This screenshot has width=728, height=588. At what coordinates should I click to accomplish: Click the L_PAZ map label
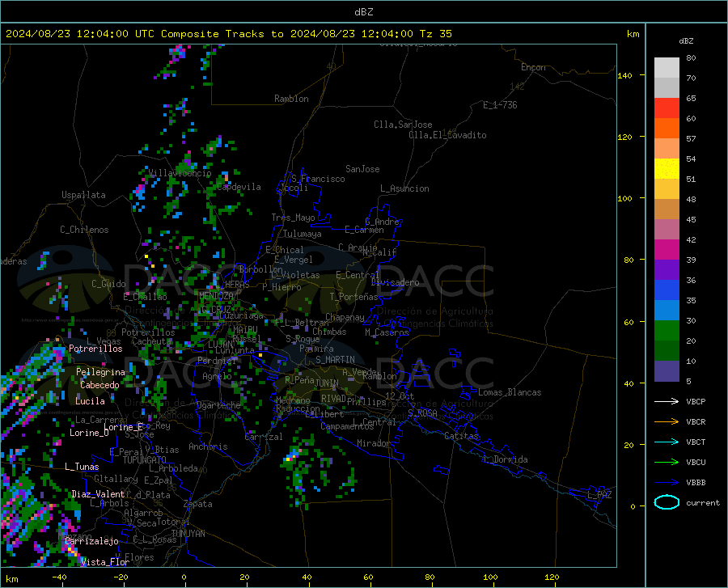600,495
